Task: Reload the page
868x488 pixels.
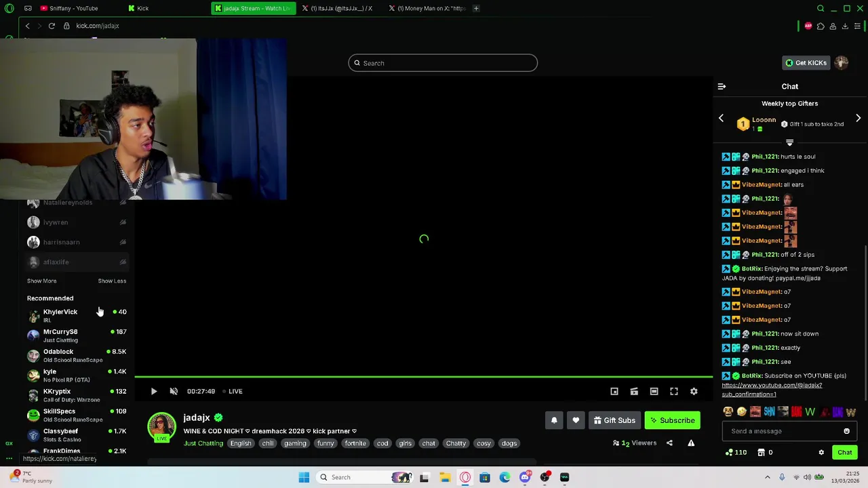Action: pos(52,26)
